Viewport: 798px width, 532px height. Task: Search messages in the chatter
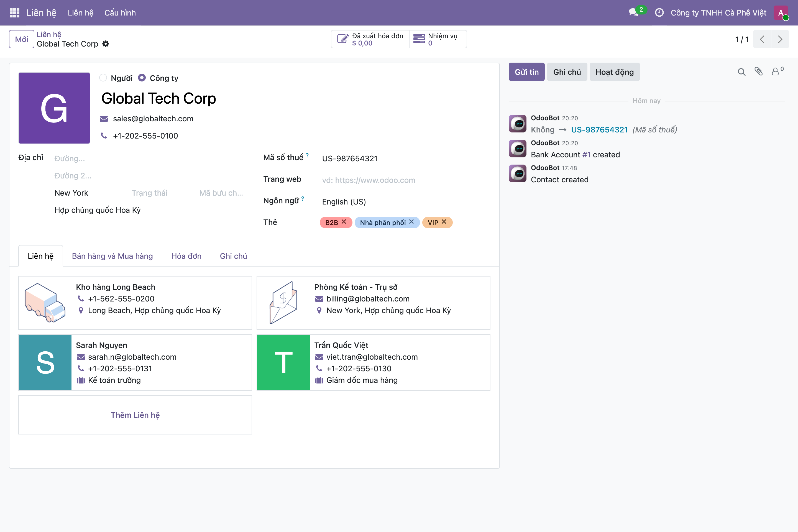tap(741, 72)
